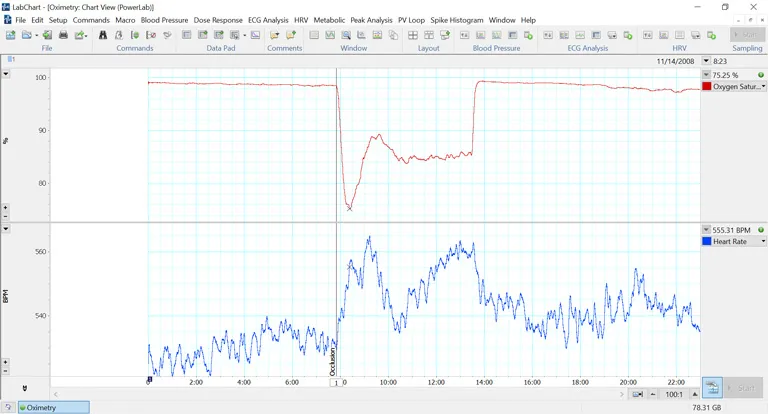This screenshot has width=768, height=414.
Task: Click the Save icon in File toolbar
Action: (x=46, y=35)
